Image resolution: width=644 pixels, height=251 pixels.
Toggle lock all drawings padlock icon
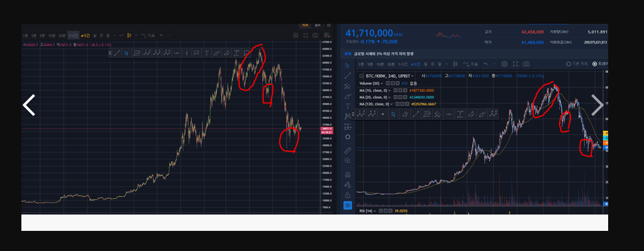pos(347,195)
